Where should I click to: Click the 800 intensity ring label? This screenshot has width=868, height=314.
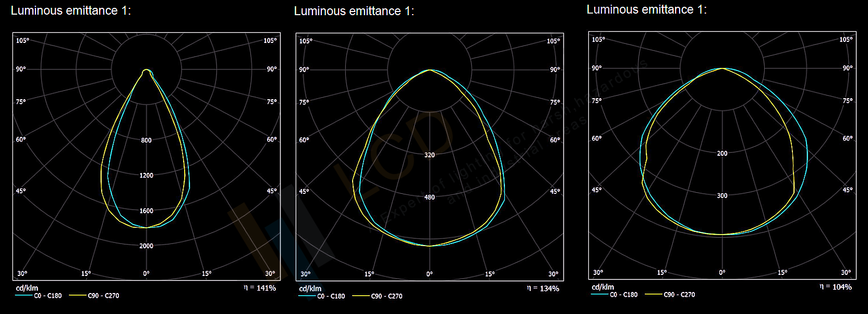point(147,141)
